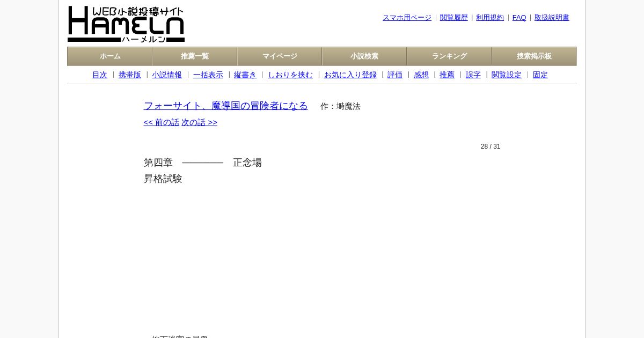Open the 推薦 link in submenu
Viewport: 644px width, 338px height.
[x=447, y=75]
